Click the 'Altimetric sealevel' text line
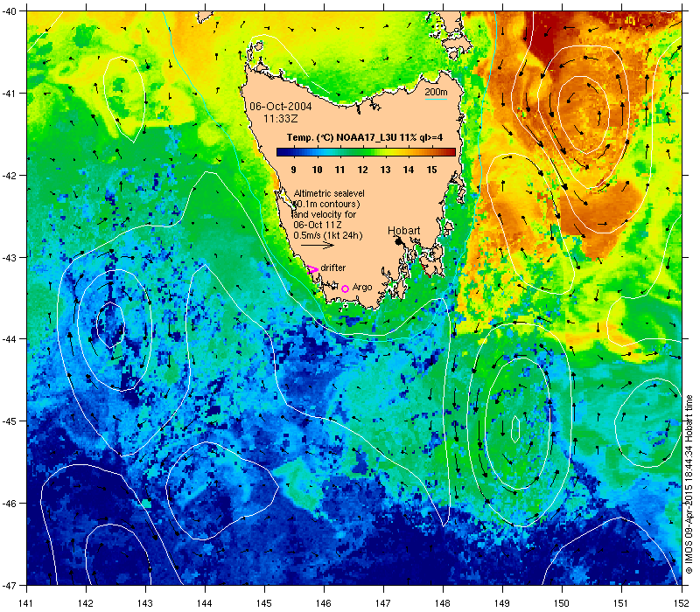This screenshot has height=612, width=700. tap(329, 193)
